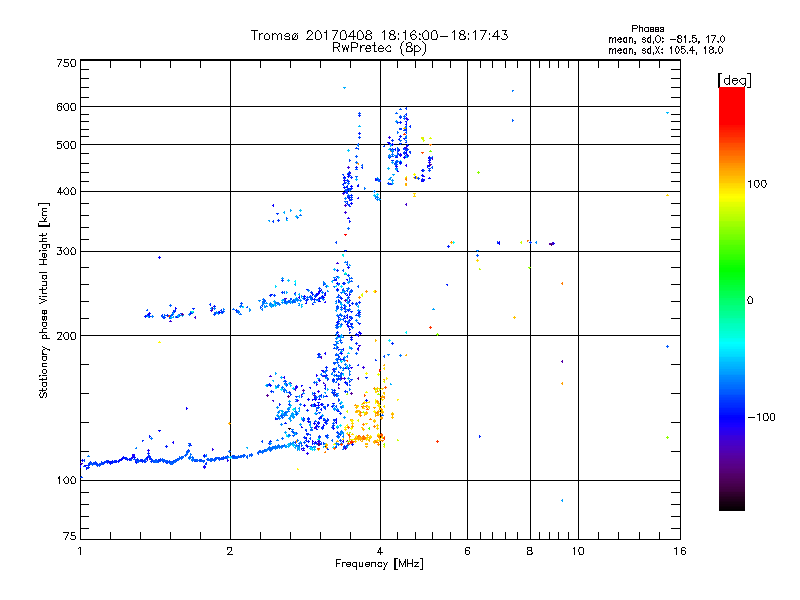Click the y-axis tick label "300"
This screenshot has height=600, width=800.
click(x=67, y=251)
